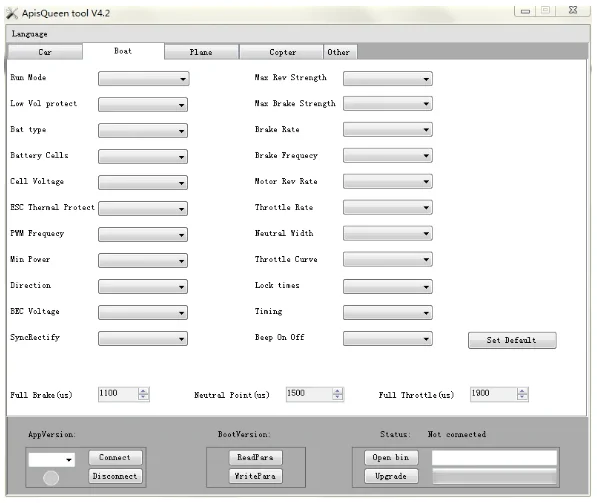Click the BootVersion label
This screenshot has height=503, width=597.
(244, 434)
